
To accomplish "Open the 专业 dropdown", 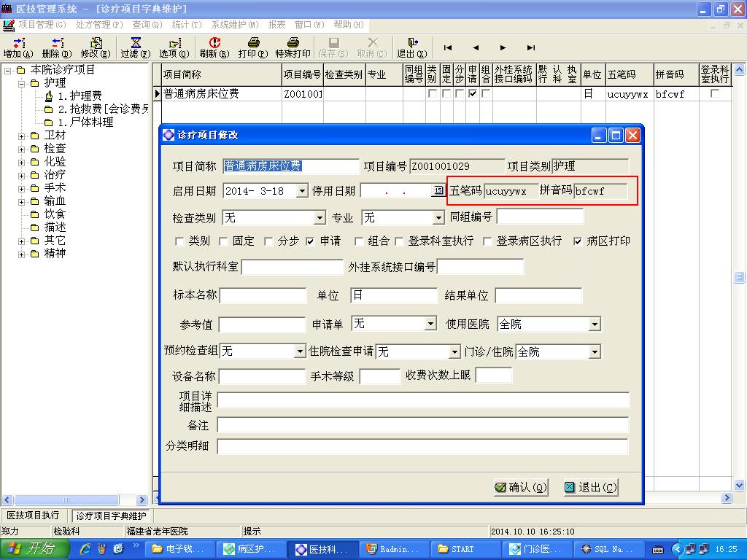I will [x=438, y=218].
